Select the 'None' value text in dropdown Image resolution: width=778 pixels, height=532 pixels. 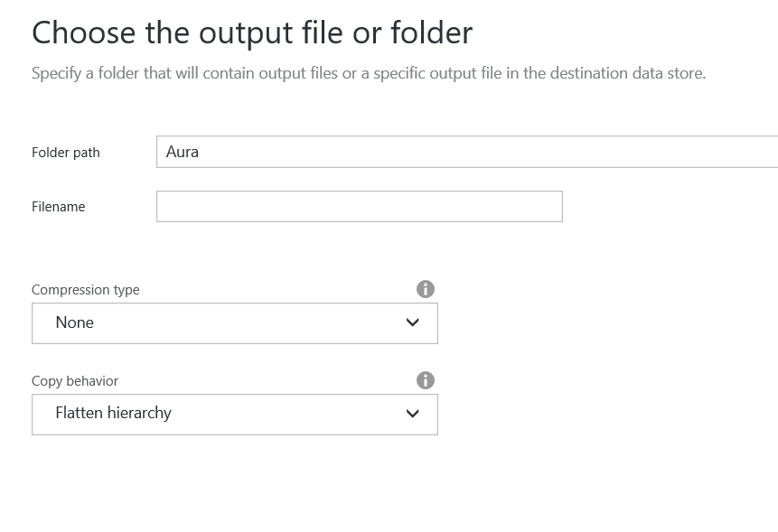tap(74, 322)
